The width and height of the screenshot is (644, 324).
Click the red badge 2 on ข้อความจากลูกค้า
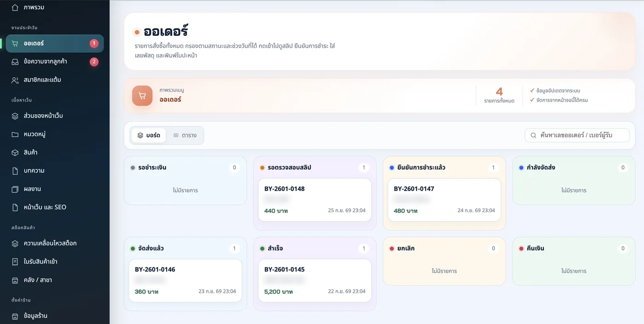pyautogui.click(x=94, y=62)
